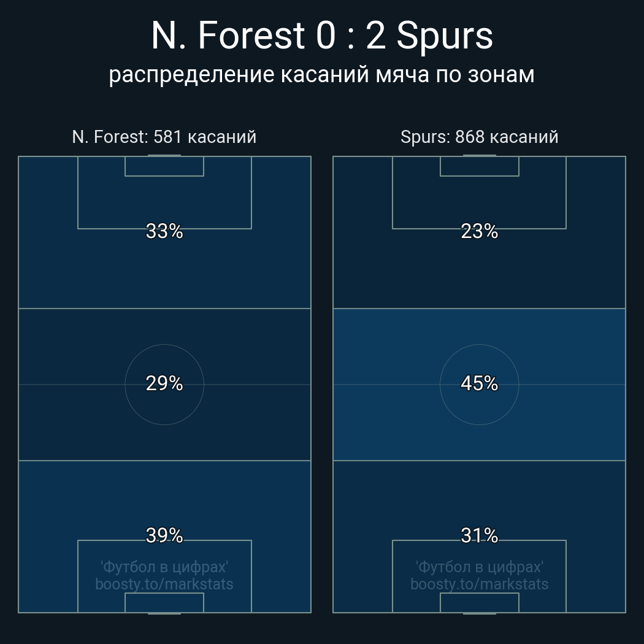
Task: Click the top goal marker on Spurs pitch
Action: [479, 155]
